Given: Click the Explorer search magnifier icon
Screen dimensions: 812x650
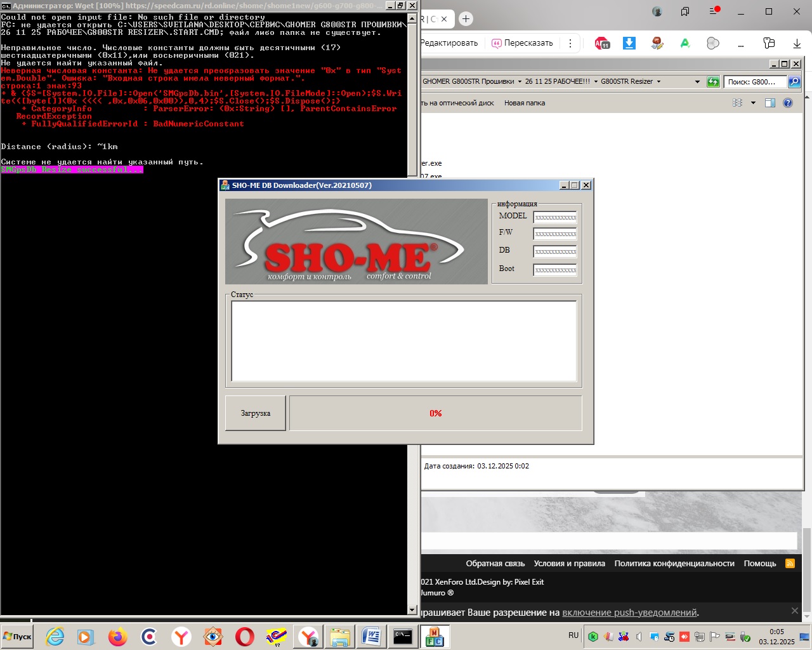Looking at the screenshot, I should [x=794, y=82].
